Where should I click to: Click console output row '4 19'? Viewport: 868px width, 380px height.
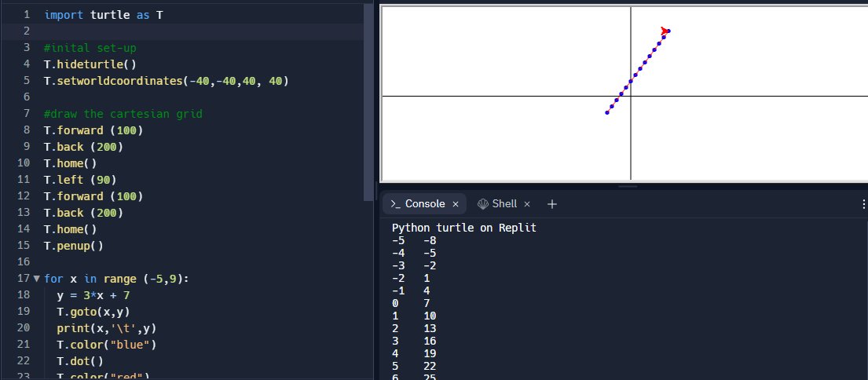click(x=414, y=353)
